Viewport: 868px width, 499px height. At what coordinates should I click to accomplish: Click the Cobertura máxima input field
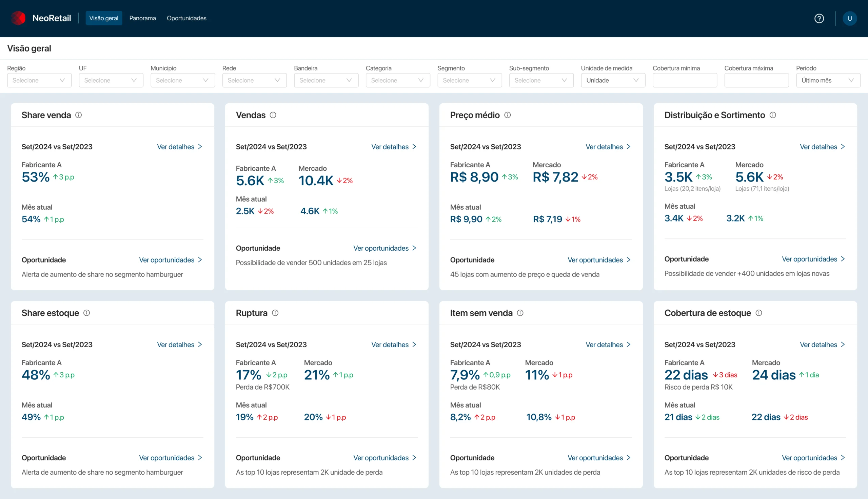click(756, 80)
